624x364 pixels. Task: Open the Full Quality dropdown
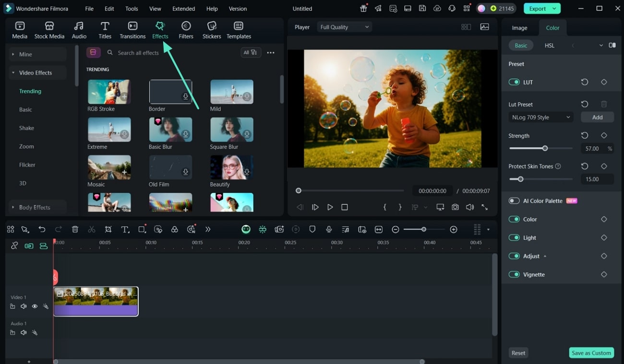click(345, 27)
